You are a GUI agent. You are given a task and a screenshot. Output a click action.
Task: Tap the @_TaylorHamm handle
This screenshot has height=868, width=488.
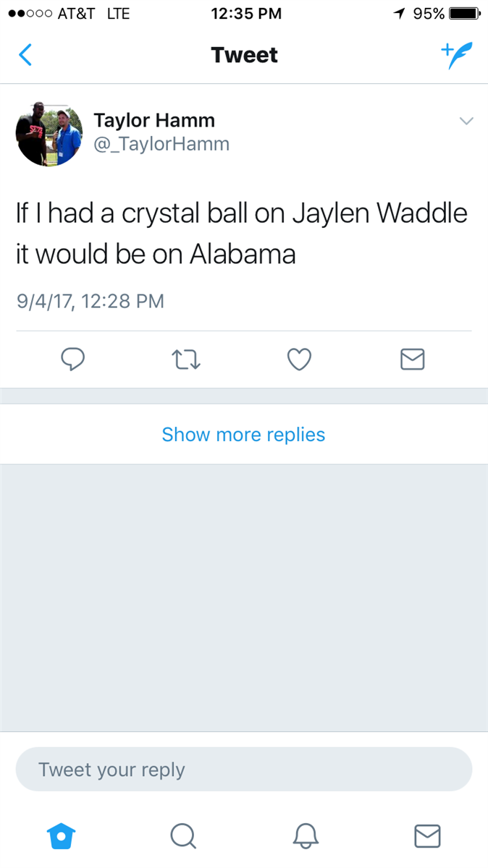pyautogui.click(x=161, y=144)
